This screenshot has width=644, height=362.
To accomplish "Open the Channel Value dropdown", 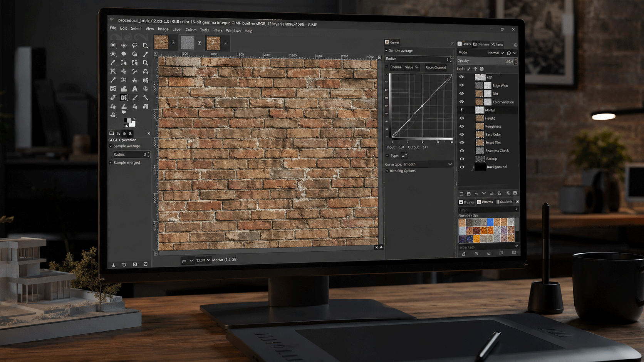I will point(411,67).
